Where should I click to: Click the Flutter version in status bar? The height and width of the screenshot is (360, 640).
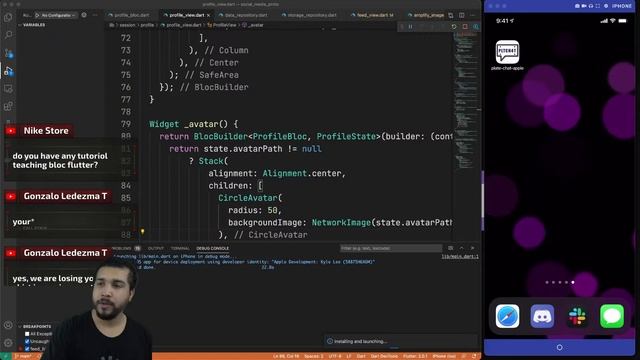415,356
